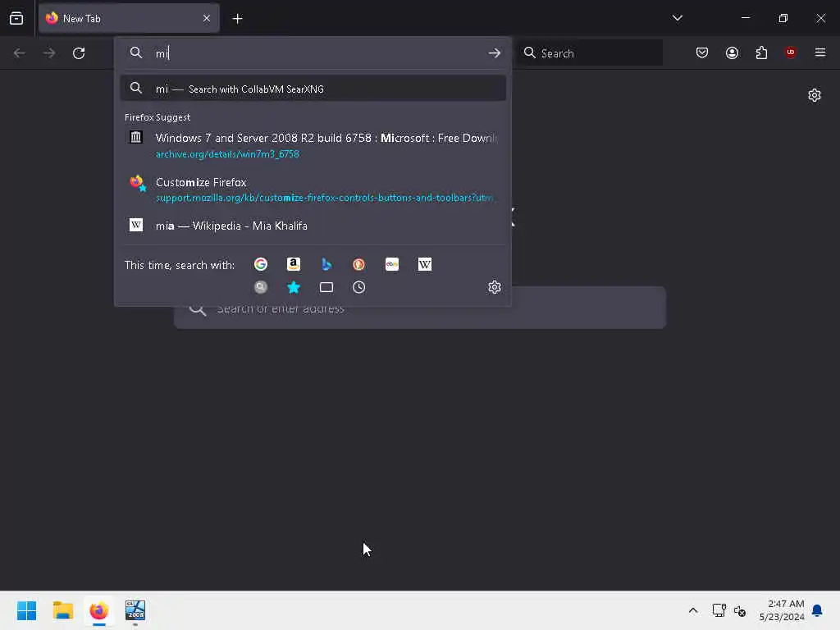The image size is (840, 630).
Task: Open search settings gear in the dropdown
Action: click(x=494, y=287)
